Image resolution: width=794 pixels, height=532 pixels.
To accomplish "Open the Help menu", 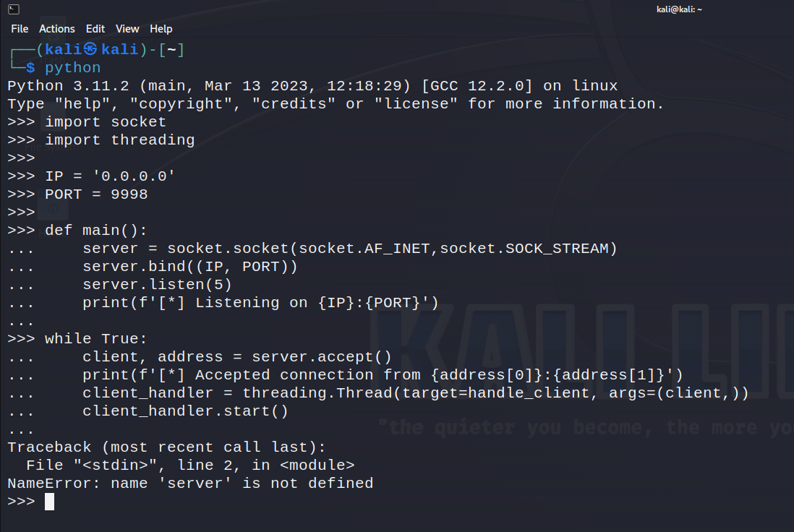I will [161, 29].
